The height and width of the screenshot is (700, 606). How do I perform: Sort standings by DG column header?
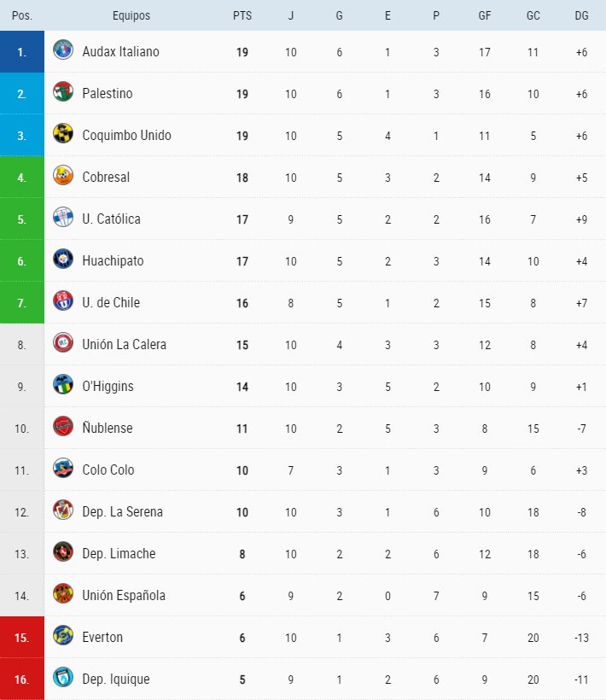[581, 15]
